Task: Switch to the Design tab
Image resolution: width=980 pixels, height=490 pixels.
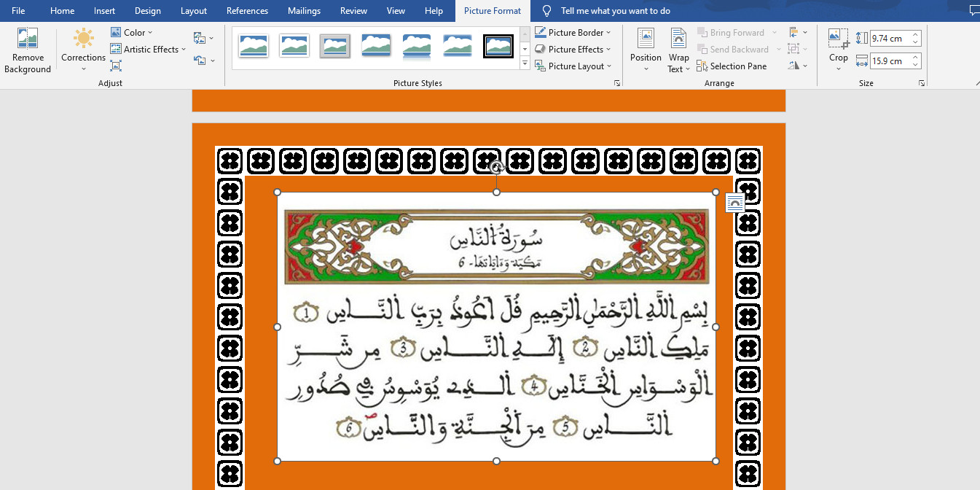Action: pyautogui.click(x=148, y=11)
